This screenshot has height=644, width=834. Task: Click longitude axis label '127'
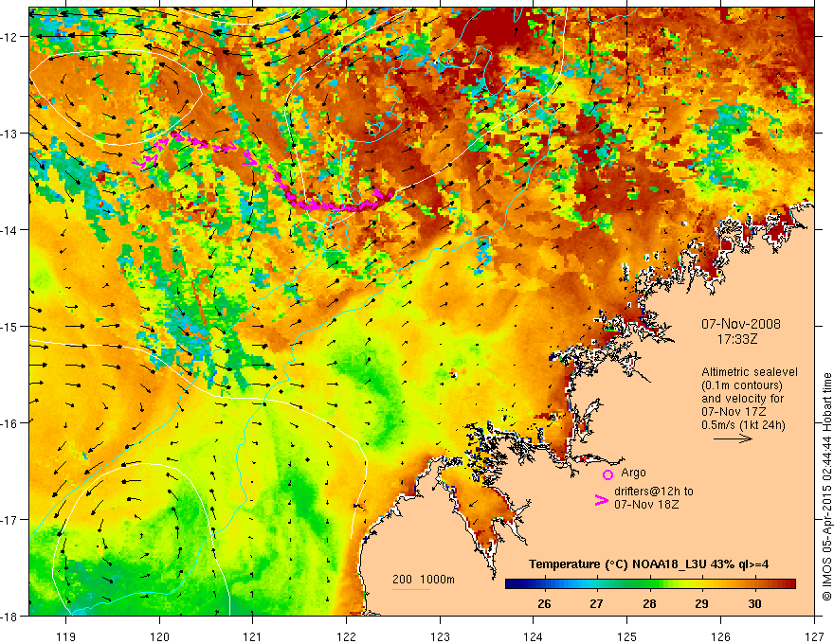(814, 636)
